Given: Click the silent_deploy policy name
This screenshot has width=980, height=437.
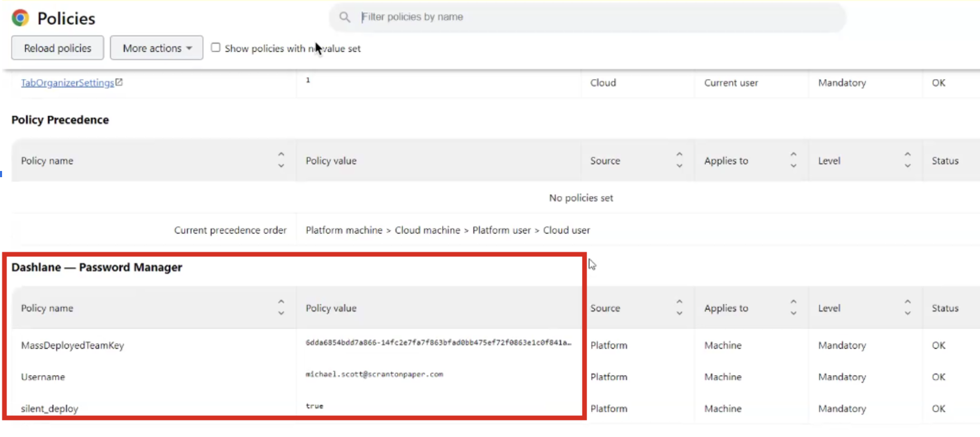Looking at the screenshot, I should pos(50,409).
